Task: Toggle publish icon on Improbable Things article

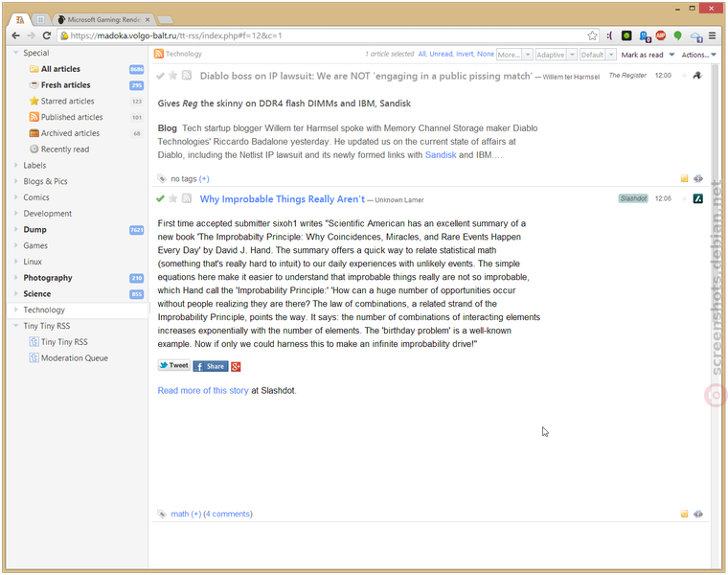Action: click(x=187, y=198)
